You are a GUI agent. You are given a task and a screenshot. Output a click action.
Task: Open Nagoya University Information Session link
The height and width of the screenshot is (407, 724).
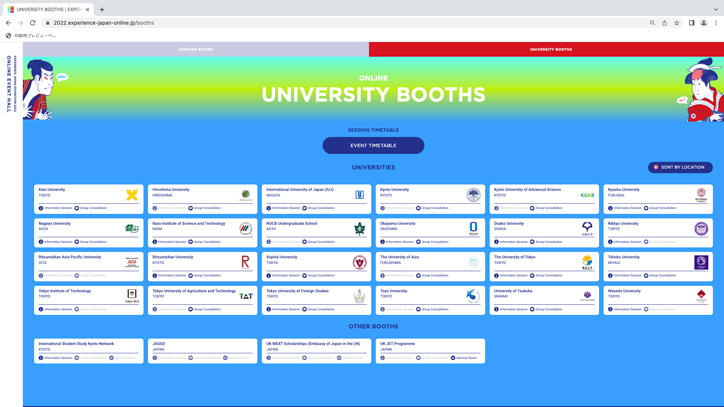coord(56,242)
